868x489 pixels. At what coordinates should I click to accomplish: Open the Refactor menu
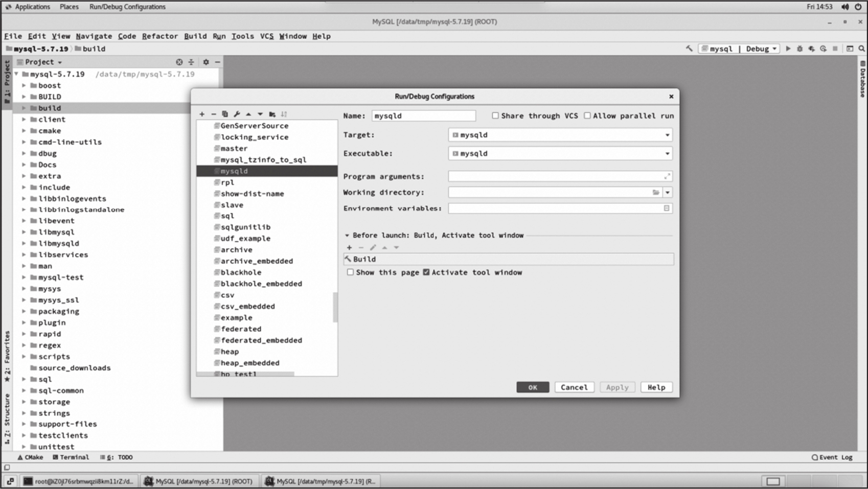tap(159, 36)
